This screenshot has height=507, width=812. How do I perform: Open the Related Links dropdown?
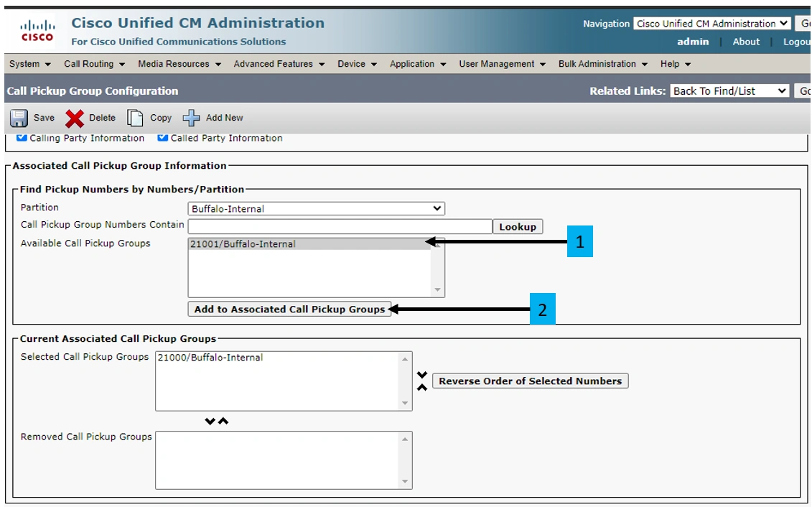click(729, 91)
